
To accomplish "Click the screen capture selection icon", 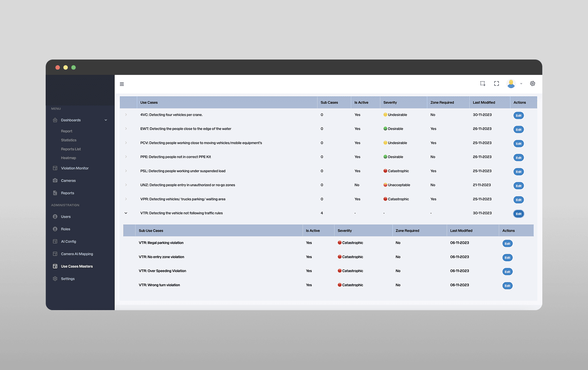I will tap(483, 83).
